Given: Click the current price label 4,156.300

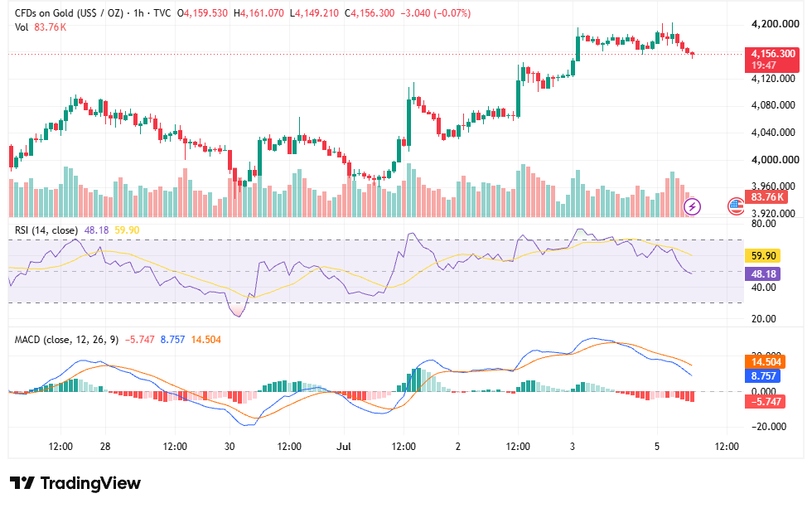Looking at the screenshot, I should [772, 53].
